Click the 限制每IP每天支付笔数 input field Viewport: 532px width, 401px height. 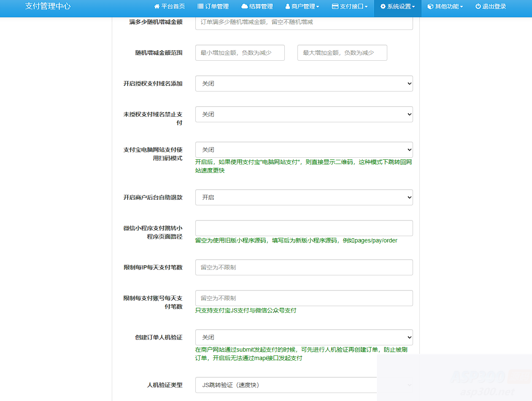tap(303, 267)
